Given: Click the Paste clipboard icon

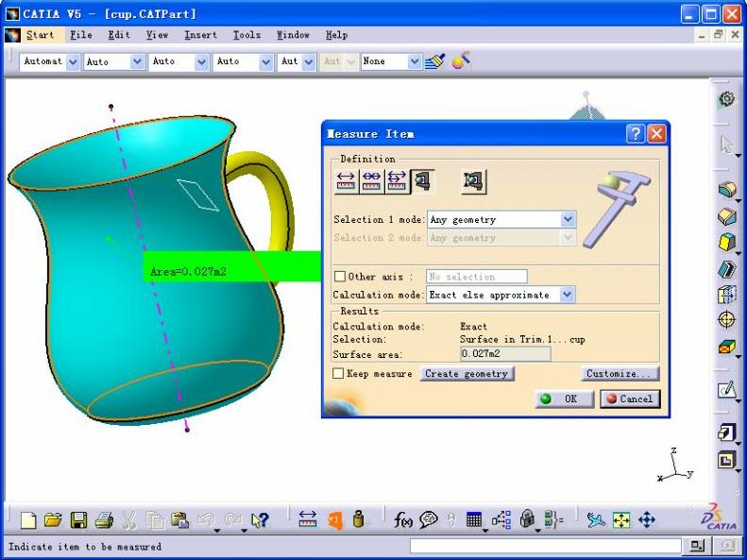Looking at the screenshot, I should pos(180,520).
